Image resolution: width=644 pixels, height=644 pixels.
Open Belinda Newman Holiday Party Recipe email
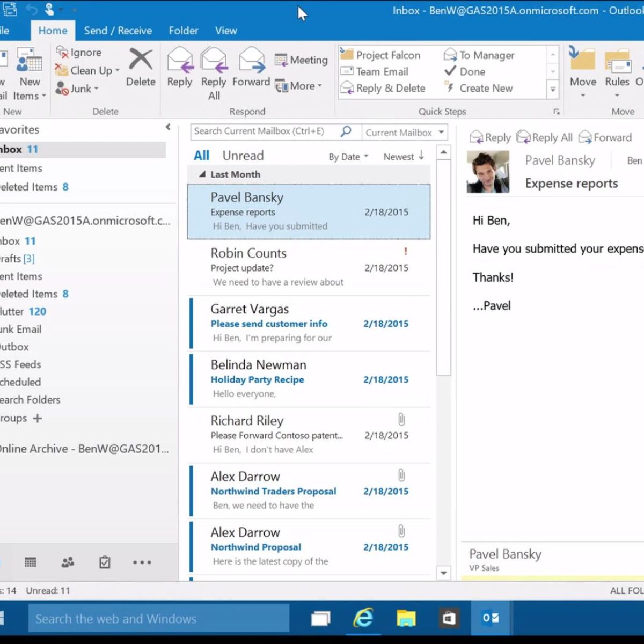(x=310, y=379)
